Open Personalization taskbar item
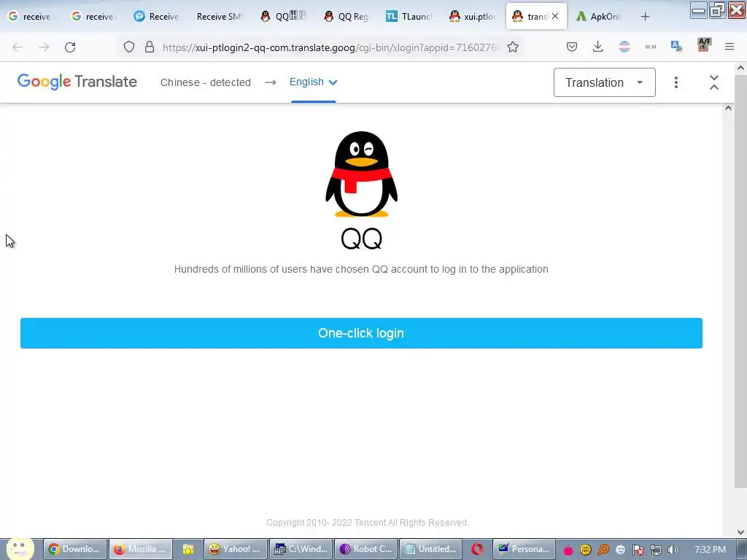 (x=524, y=549)
